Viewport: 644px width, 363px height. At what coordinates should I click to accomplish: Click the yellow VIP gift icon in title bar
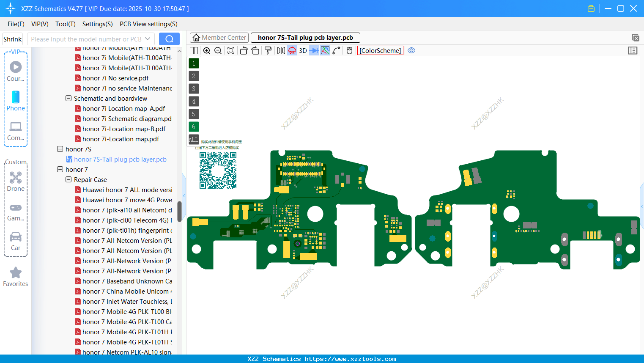591,8
